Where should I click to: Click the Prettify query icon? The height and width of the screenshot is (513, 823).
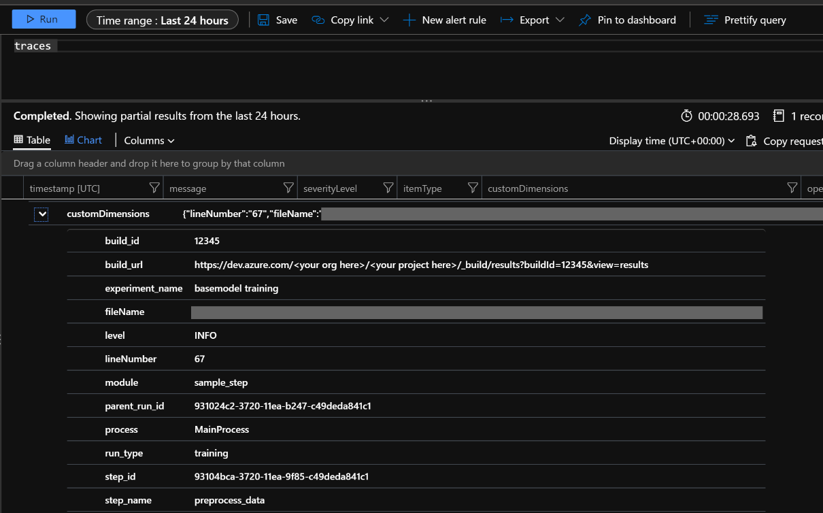[x=711, y=20]
